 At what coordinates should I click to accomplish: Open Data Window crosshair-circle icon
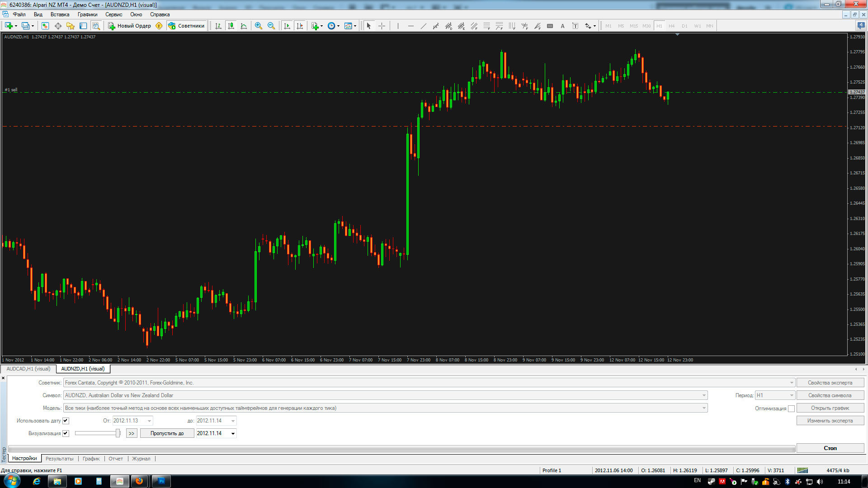pyautogui.click(x=58, y=26)
